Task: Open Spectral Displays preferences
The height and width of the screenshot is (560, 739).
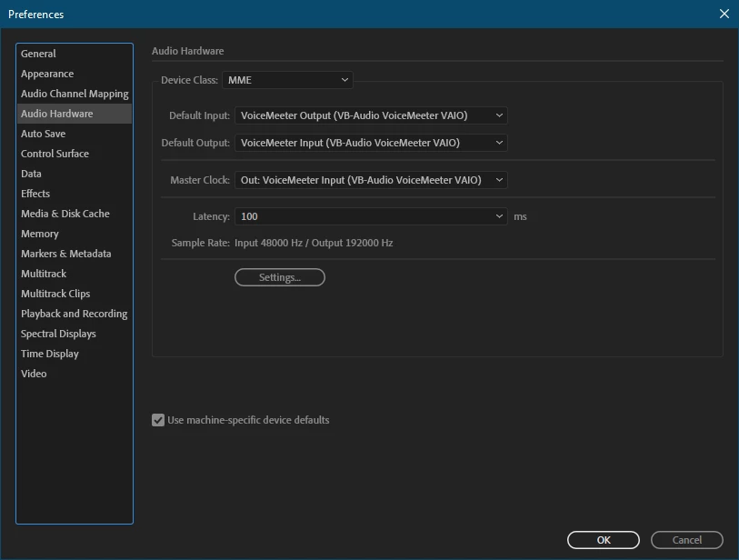Action: tap(74, 334)
